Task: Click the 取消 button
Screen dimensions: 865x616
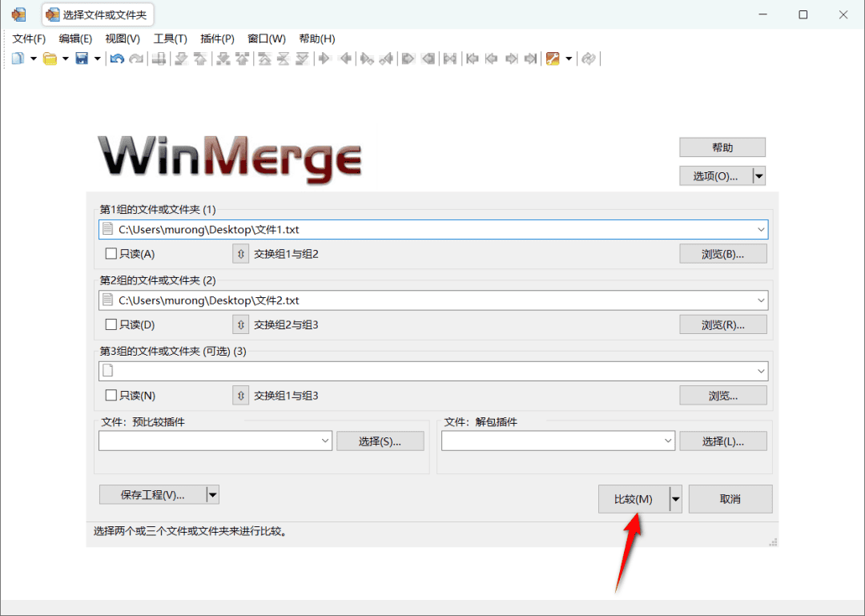Action: point(730,499)
